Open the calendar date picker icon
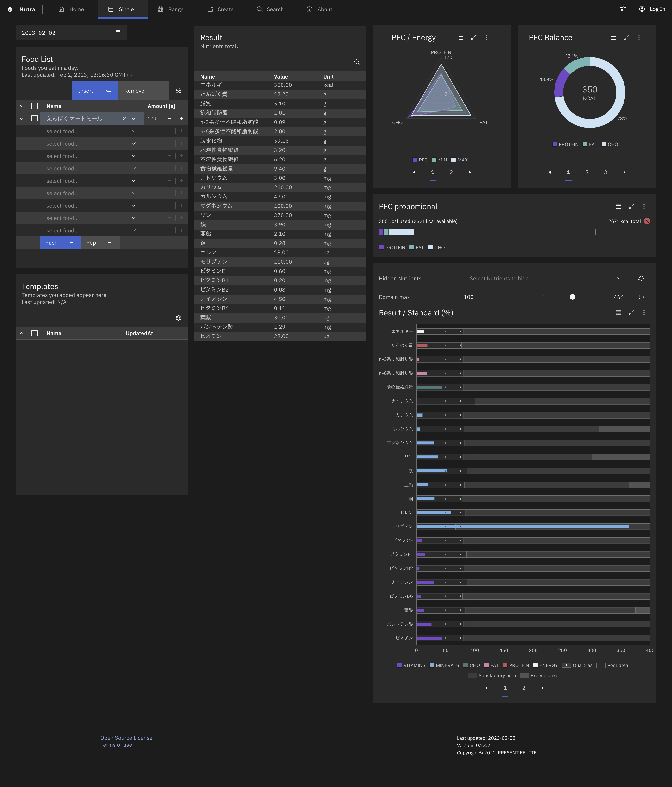 pyautogui.click(x=118, y=33)
